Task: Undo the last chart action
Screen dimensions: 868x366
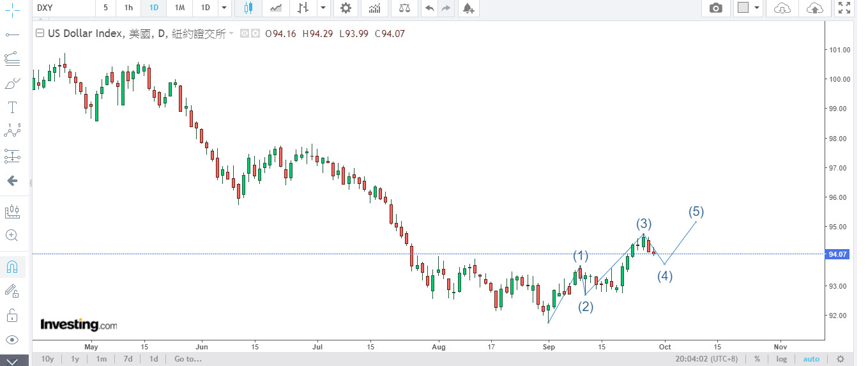Action: click(429, 8)
